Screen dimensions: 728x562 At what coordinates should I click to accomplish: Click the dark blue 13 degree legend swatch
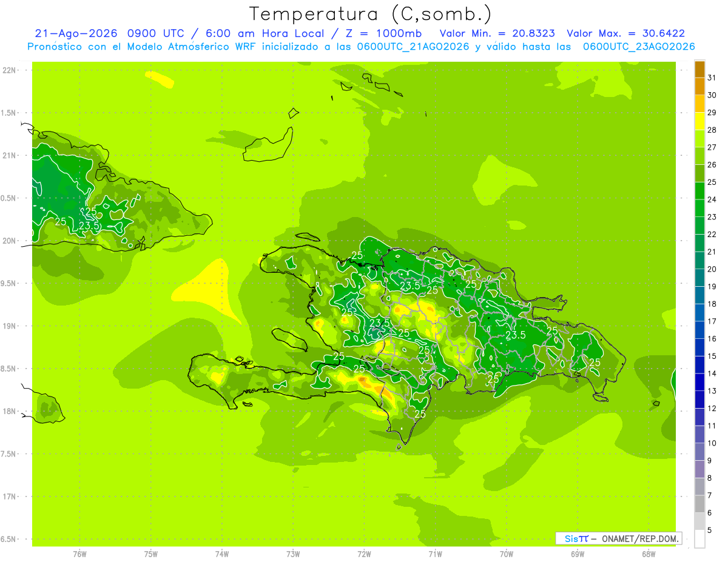(699, 382)
